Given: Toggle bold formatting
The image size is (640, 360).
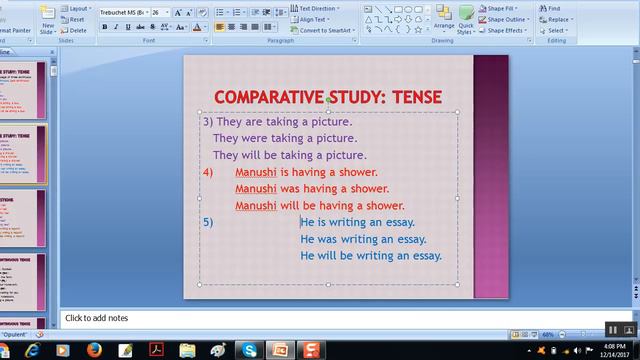Looking at the screenshot, I should [x=105, y=27].
